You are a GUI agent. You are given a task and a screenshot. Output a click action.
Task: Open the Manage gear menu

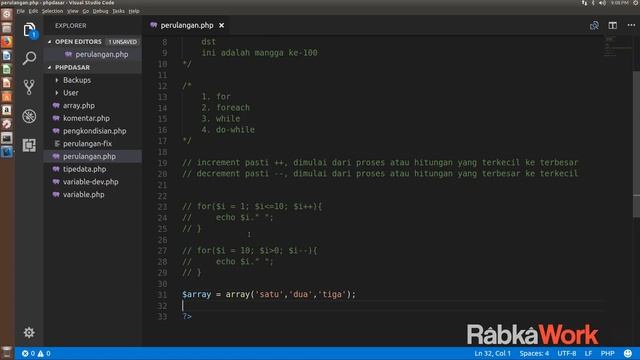(x=29, y=333)
